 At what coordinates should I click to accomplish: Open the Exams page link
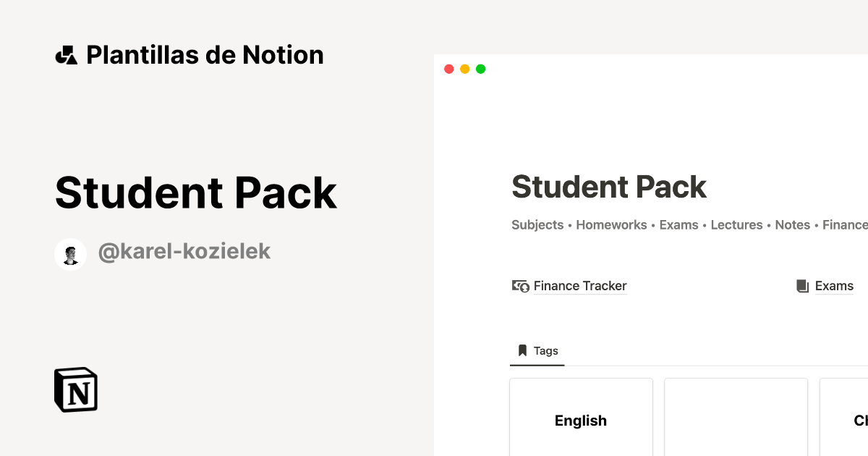(x=834, y=286)
